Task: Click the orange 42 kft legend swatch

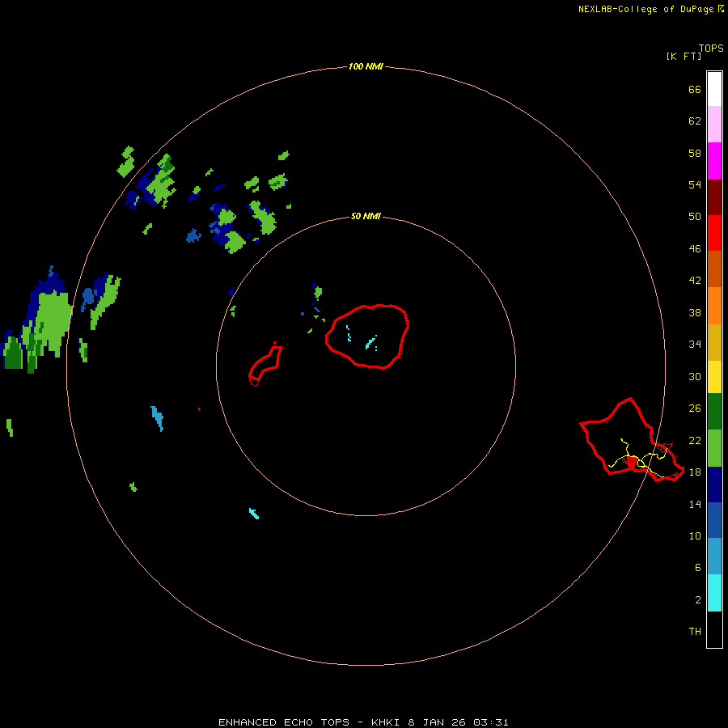Action: (x=714, y=306)
